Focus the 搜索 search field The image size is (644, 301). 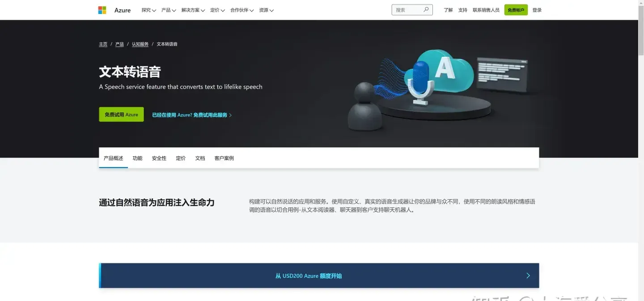tap(412, 10)
